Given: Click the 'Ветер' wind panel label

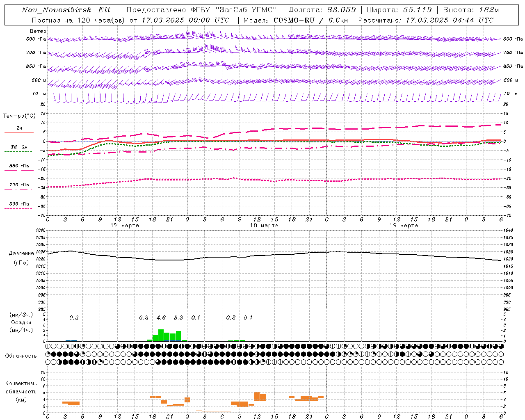Looking at the screenshot, I should point(38,31).
